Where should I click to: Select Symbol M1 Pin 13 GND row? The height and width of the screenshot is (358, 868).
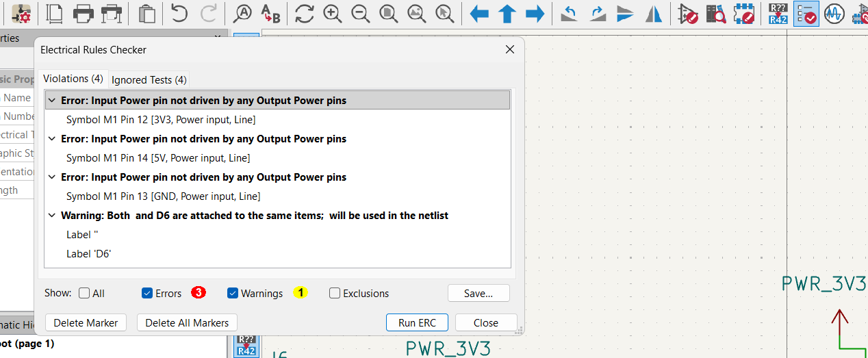(x=277, y=196)
